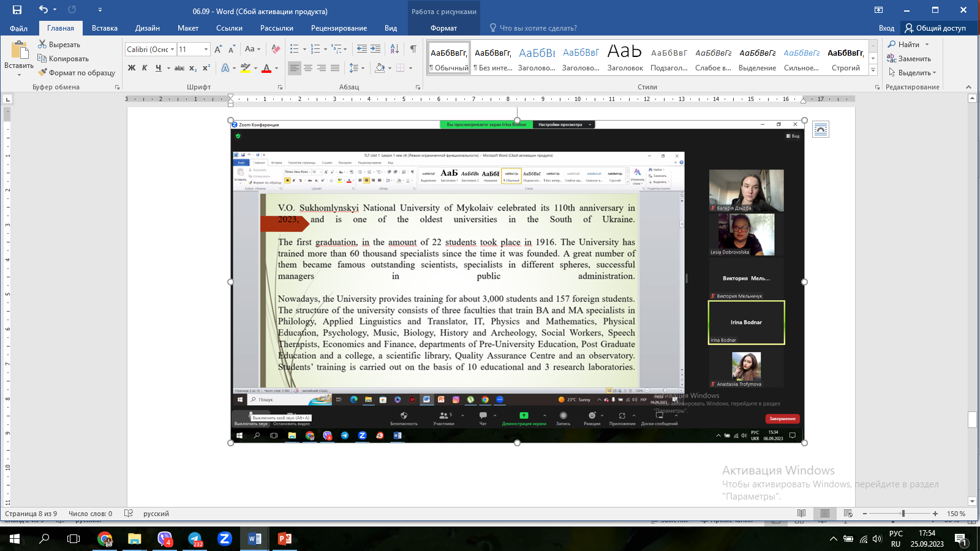Image resolution: width=980 pixels, height=551 pixels.
Task: Click the shading paint bucket icon
Action: point(380,68)
